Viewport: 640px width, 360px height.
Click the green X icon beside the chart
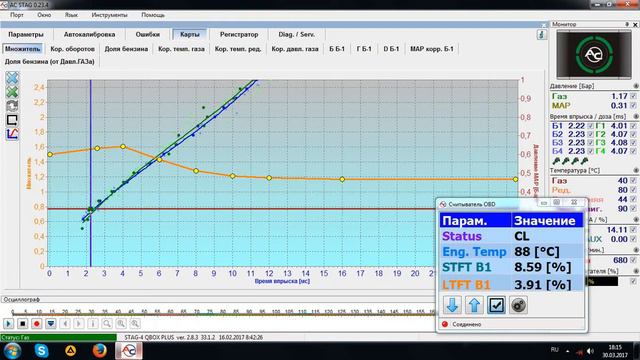(x=12, y=92)
